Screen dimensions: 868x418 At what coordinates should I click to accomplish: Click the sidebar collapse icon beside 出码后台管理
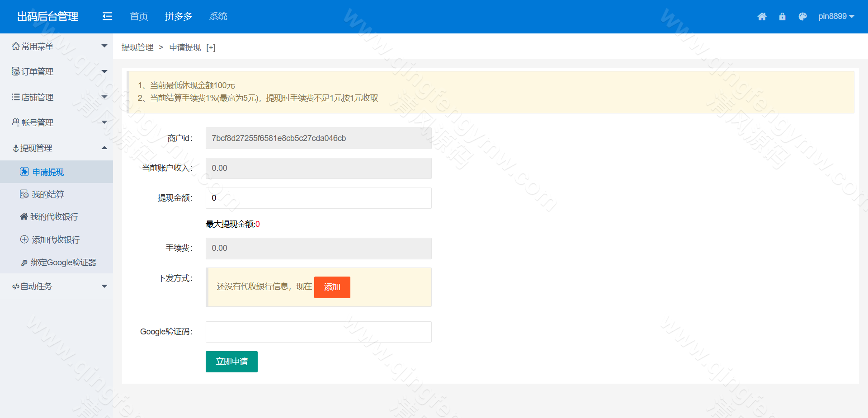[107, 16]
